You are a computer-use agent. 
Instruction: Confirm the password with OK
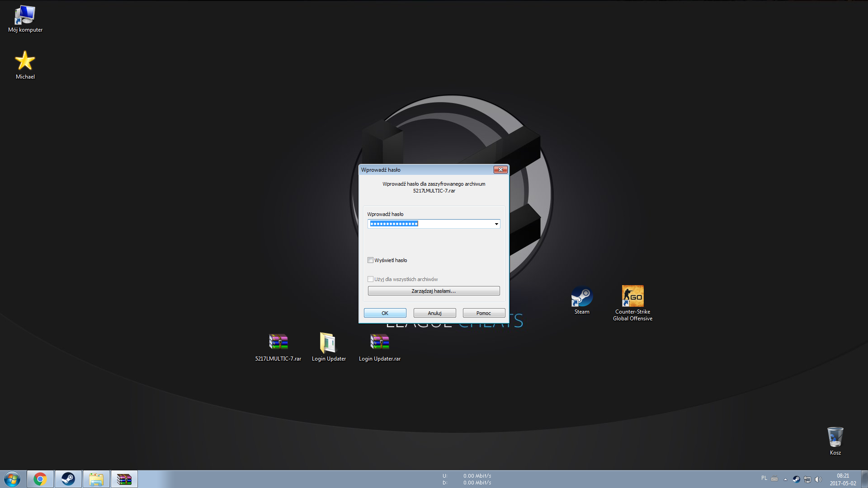(385, 313)
